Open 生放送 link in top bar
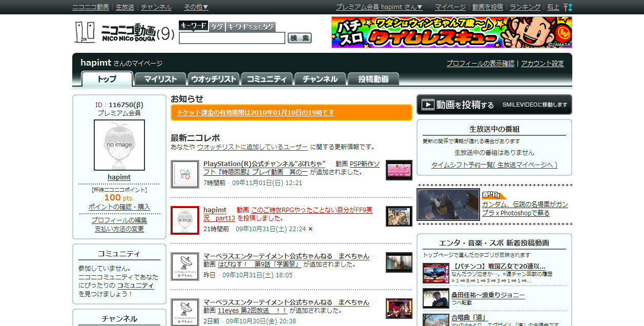 pos(125,7)
